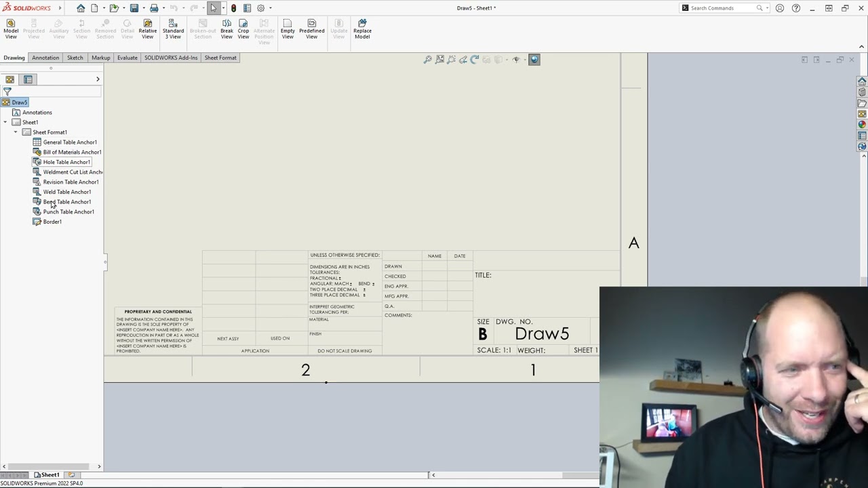
Task: Select the Hole Table Anchor1 item
Action: pyautogui.click(x=66, y=162)
